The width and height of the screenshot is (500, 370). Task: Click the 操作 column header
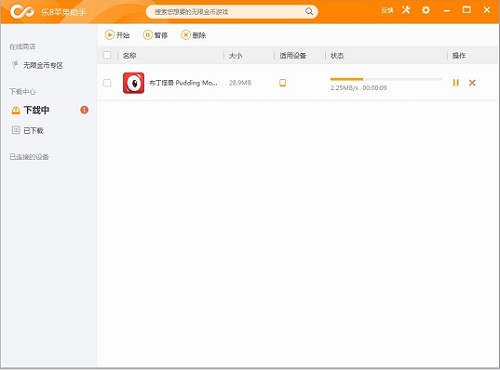[x=459, y=56]
